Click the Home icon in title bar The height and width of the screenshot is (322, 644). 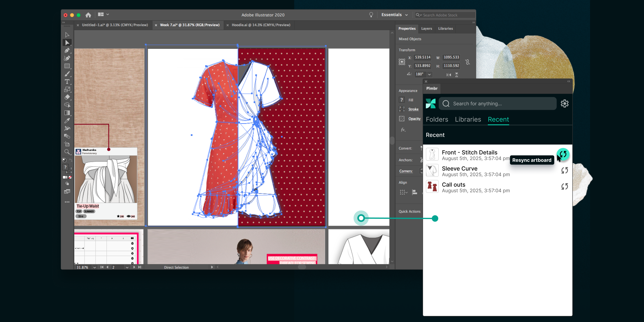pyautogui.click(x=88, y=15)
